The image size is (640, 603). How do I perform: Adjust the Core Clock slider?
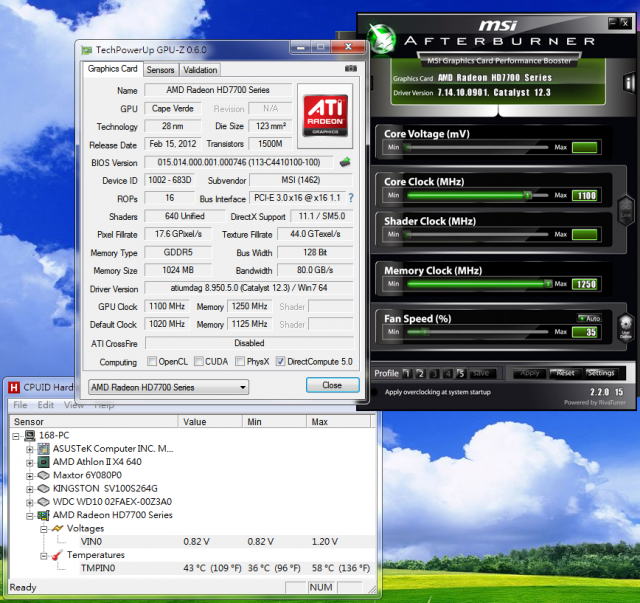click(x=528, y=195)
